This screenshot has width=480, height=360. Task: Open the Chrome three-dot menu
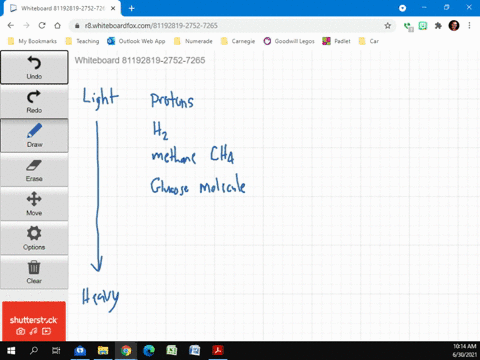[x=469, y=26]
